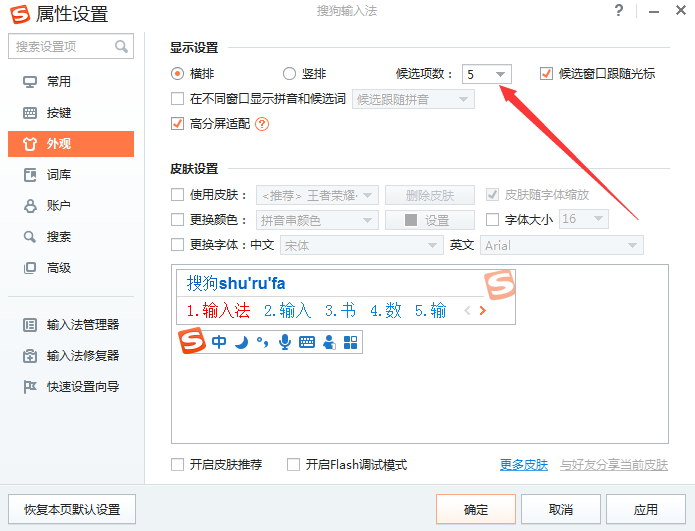
Task: Enable 更换字体 checkbox
Action: tap(177, 245)
